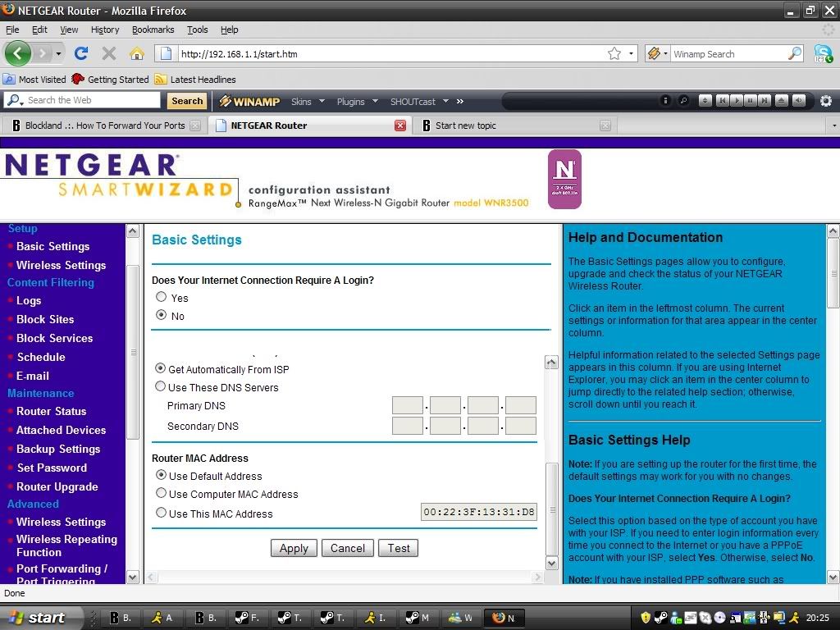Click the search magnifier in Winamp Search box
The height and width of the screenshot is (630, 840).
coord(795,53)
